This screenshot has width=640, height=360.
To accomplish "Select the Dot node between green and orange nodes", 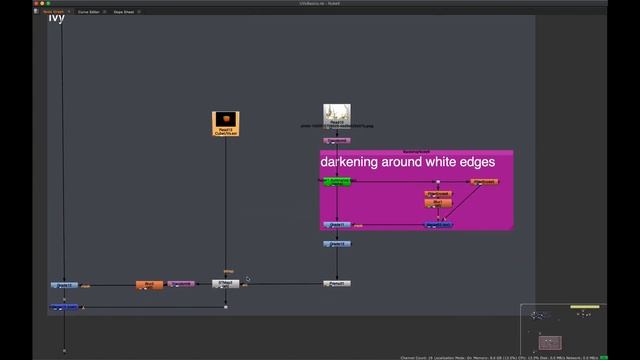I will [438, 182].
